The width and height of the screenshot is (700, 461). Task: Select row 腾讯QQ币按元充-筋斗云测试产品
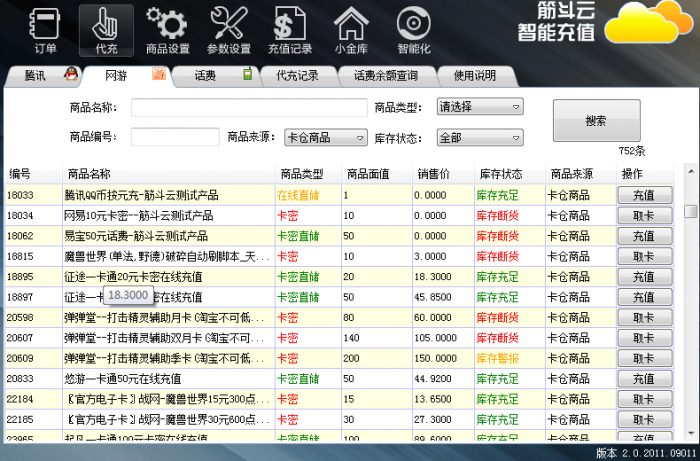[339, 195]
